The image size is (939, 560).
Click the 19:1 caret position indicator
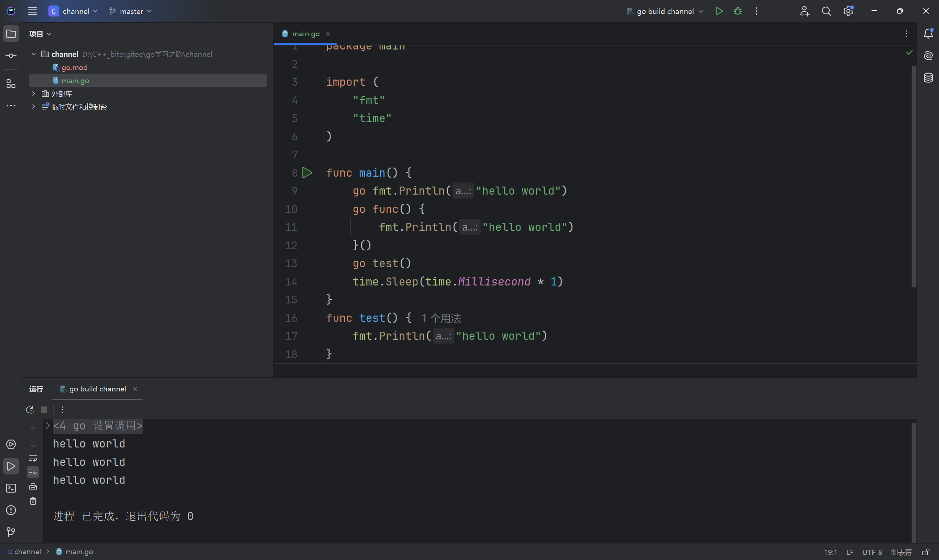point(830,552)
